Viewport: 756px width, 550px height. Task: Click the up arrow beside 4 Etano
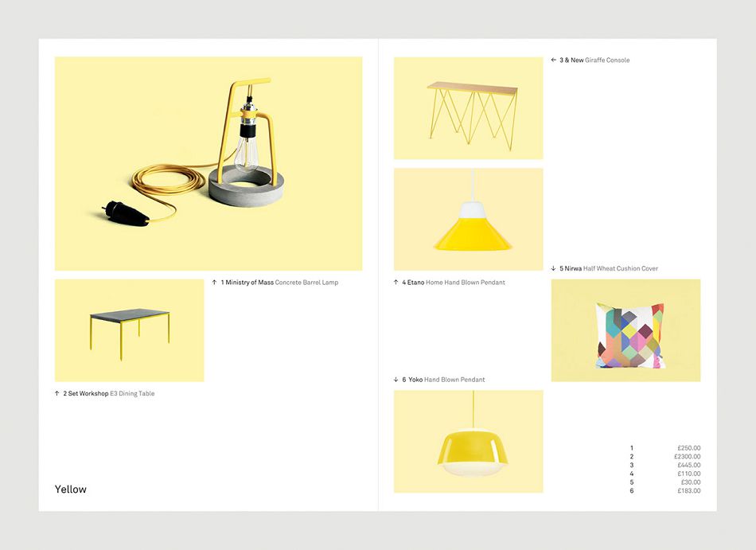coord(396,283)
